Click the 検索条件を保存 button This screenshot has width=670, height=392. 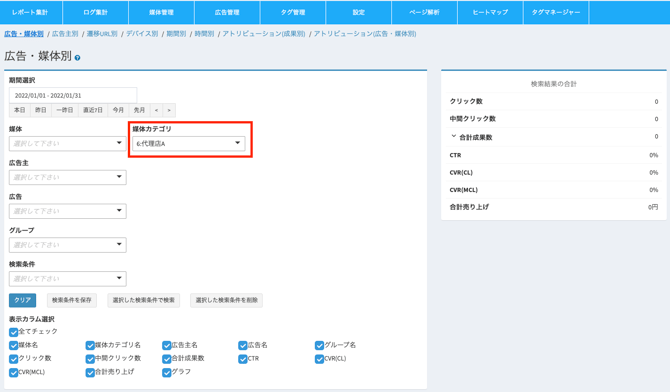72,300
